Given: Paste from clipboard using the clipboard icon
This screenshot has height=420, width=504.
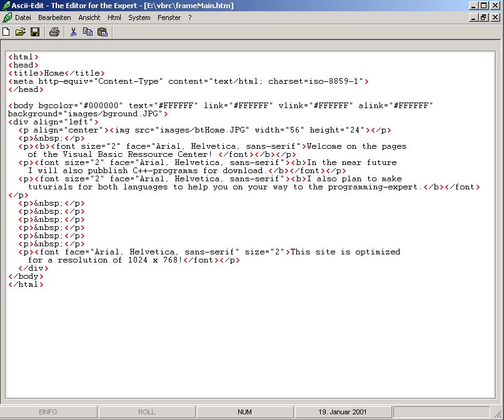Looking at the screenshot, I should [x=103, y=32].
